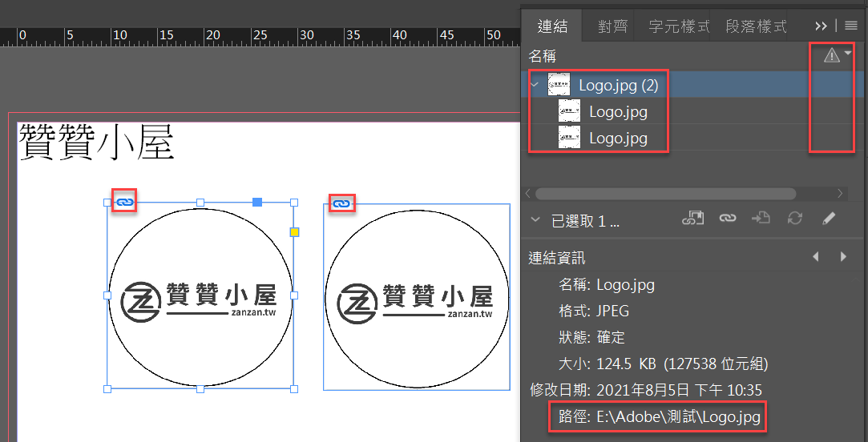
Task: Open the panel hamburger menu
Action: point(851,26)
